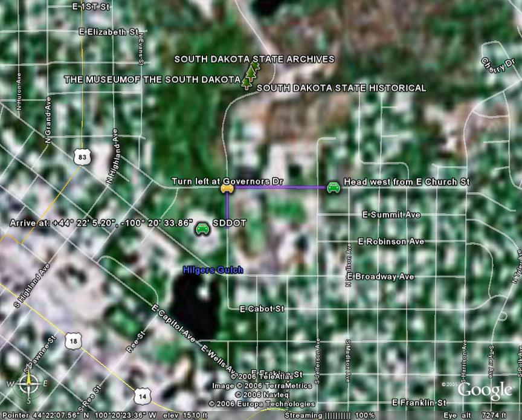Click the Pointer latitude 44°22'07.56" N readout
The width and height of the screenshot is (522, 420).
tap(46, 415)
